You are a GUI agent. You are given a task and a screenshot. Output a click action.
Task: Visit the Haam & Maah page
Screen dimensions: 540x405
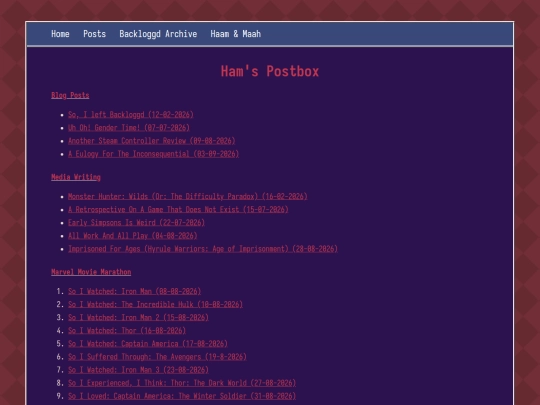(236, 34)
